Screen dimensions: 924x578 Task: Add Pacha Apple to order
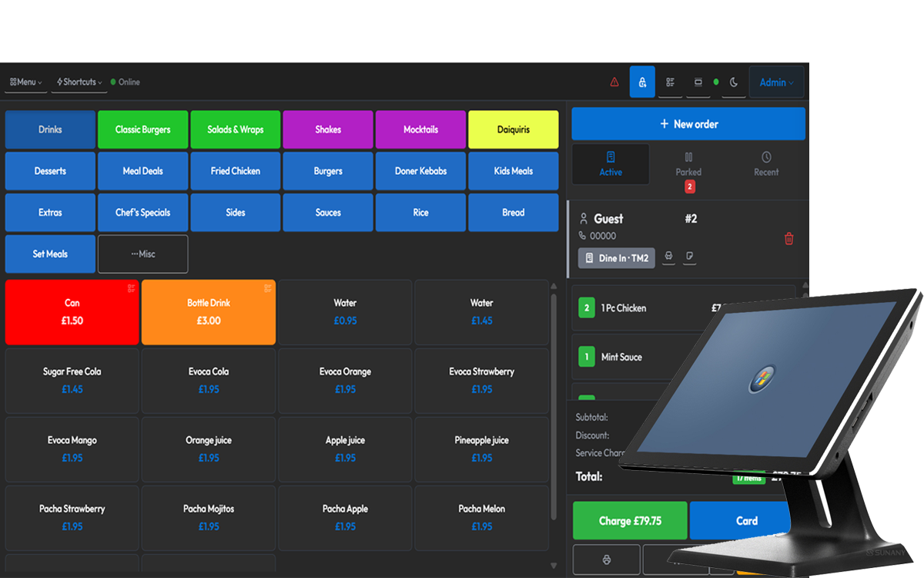coord(345,518)
